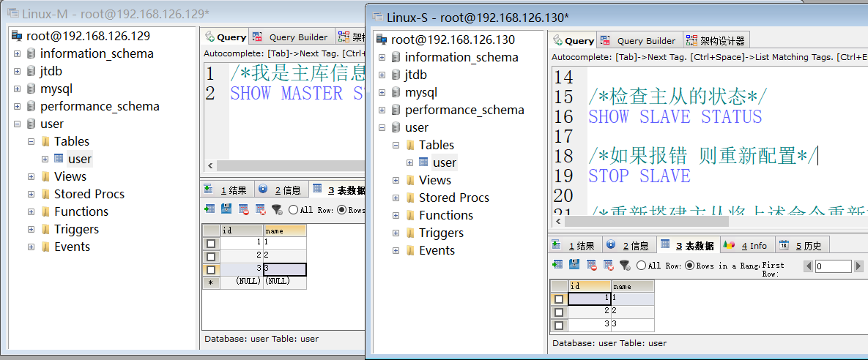Open 4 Info tab in Linux-S
This screenshot has height=360, width=868.
tap(747, 246)
